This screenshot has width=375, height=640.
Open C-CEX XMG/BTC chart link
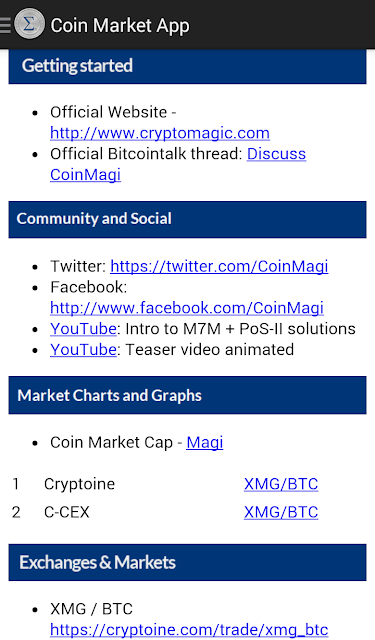coord(281,512)
